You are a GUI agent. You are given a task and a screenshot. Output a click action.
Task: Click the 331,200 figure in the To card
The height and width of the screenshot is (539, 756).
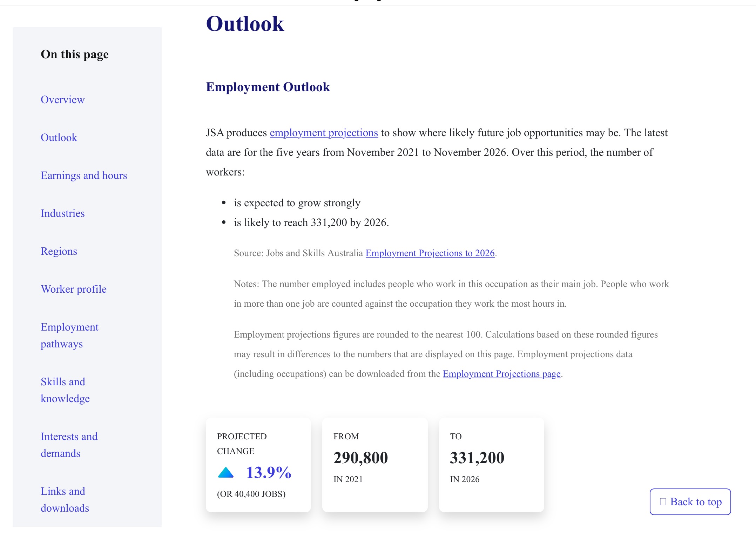(x=477, y=458)
